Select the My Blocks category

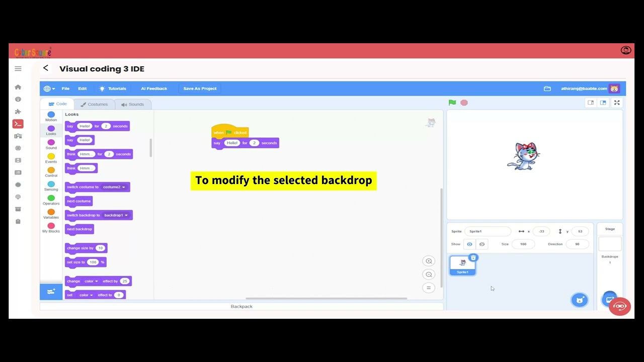[51, 228]
